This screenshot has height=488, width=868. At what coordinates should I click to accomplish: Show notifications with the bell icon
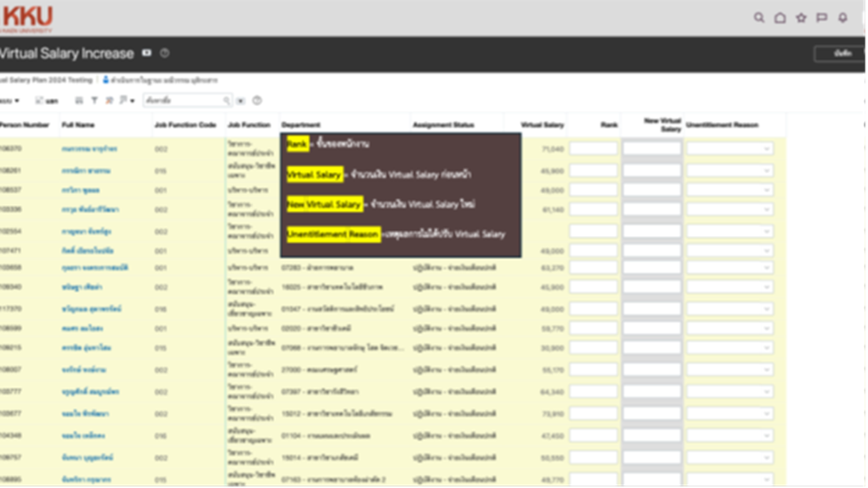coord(842,18)
